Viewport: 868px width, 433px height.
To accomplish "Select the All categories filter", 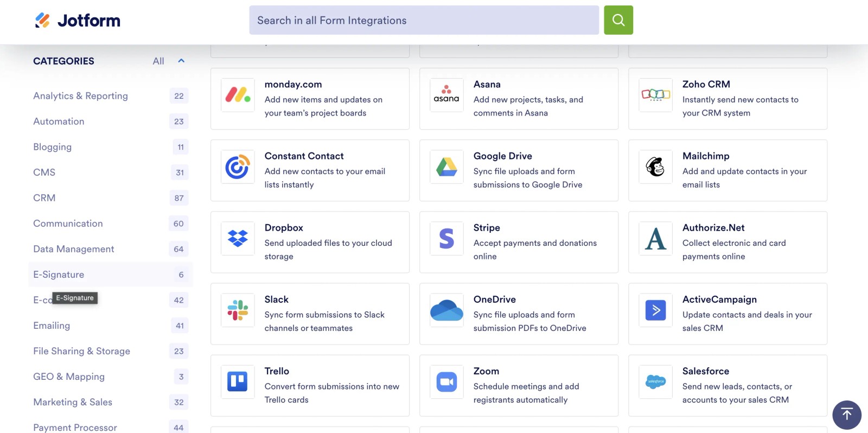I will click(158, 61).
